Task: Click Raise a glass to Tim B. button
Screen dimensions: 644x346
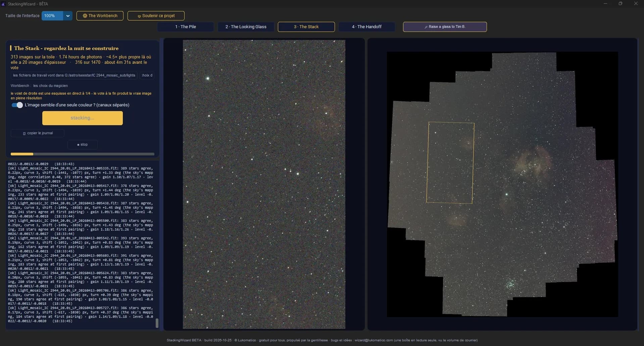Action: [445, 27]
